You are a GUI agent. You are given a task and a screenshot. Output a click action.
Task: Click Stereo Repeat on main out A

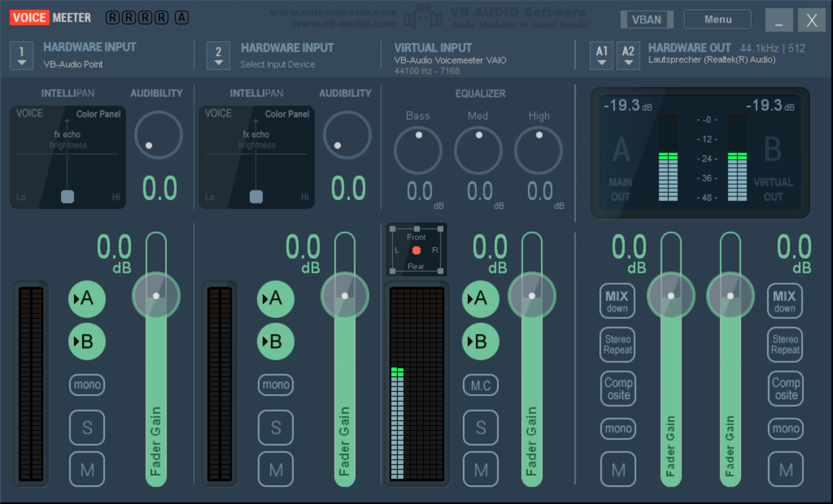(x=618, y=345)
